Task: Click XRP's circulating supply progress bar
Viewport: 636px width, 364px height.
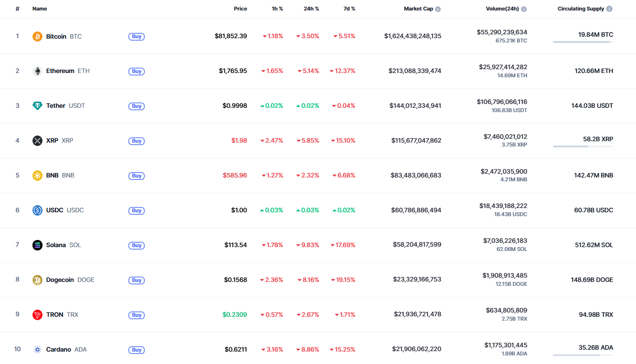Action: click(x=583, y=146)
